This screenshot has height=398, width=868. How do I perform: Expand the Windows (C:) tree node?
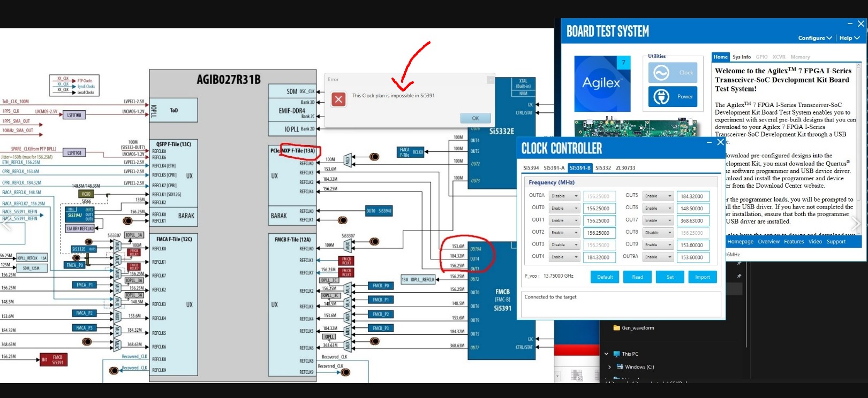(610, 367)
